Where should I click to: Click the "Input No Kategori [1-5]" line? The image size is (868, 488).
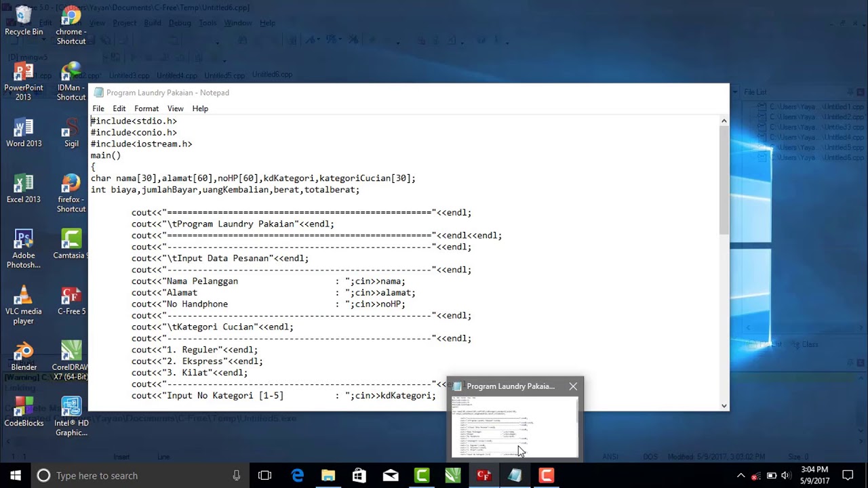coord(283,396)
